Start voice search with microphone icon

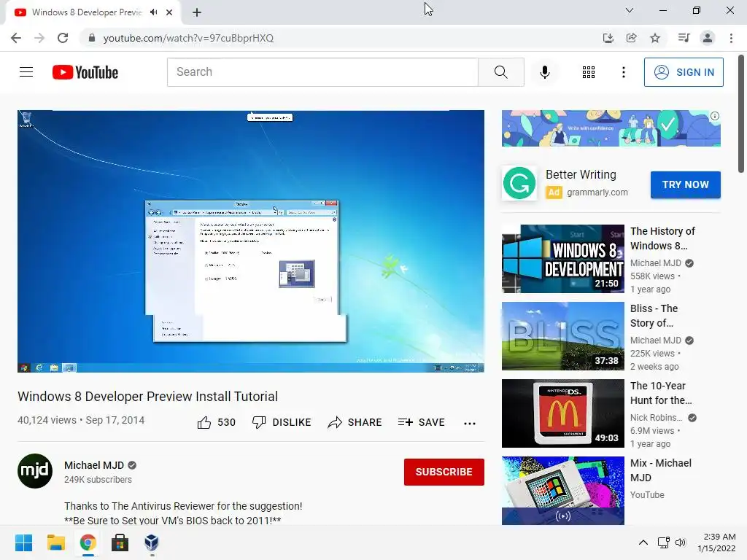click(x=544, y=72)
